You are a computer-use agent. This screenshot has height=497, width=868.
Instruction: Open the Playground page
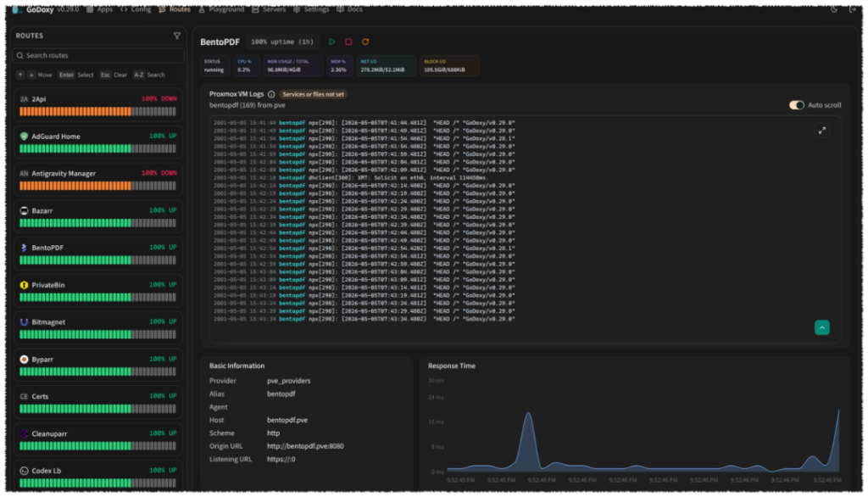pos(221,9)
